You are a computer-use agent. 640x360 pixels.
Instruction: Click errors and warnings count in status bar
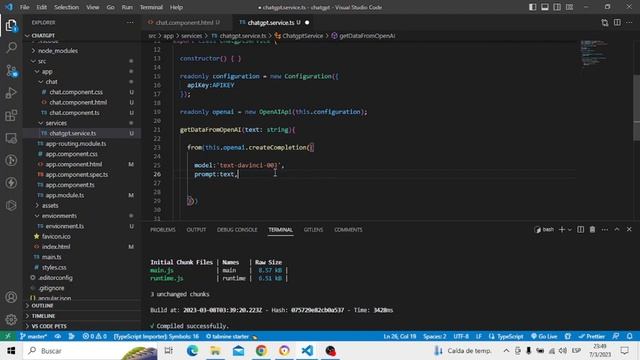[94, 336]
